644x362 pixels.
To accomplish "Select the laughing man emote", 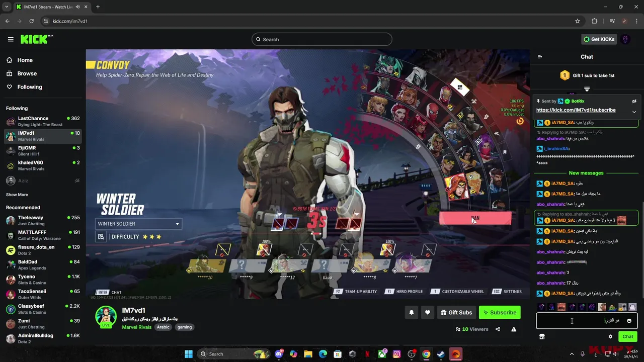I will coord(561,307).
